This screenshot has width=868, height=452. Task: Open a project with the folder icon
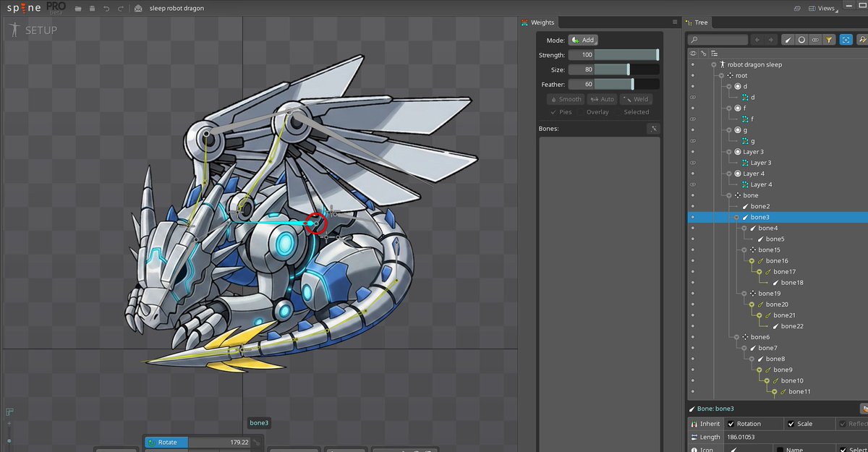pos(77,9)
